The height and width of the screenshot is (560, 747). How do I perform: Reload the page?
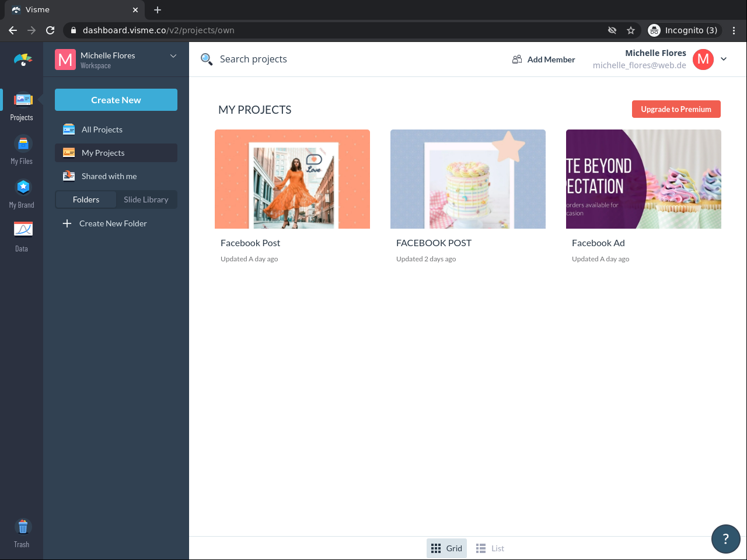tap(50, 30)
